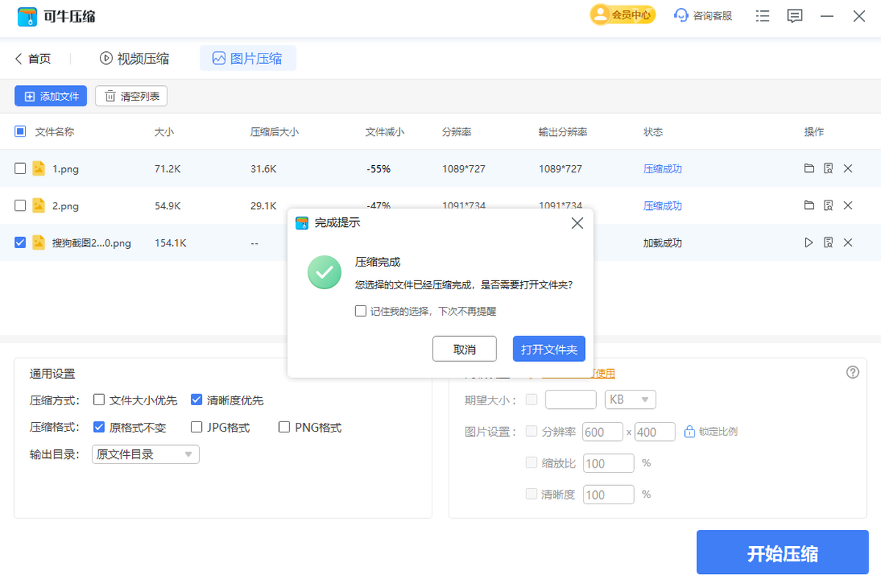Image resolution: width=881 pixels, height=588 pixels.
Task: Check the 1.png row checkbox
Action: click(x=21, y=169)
